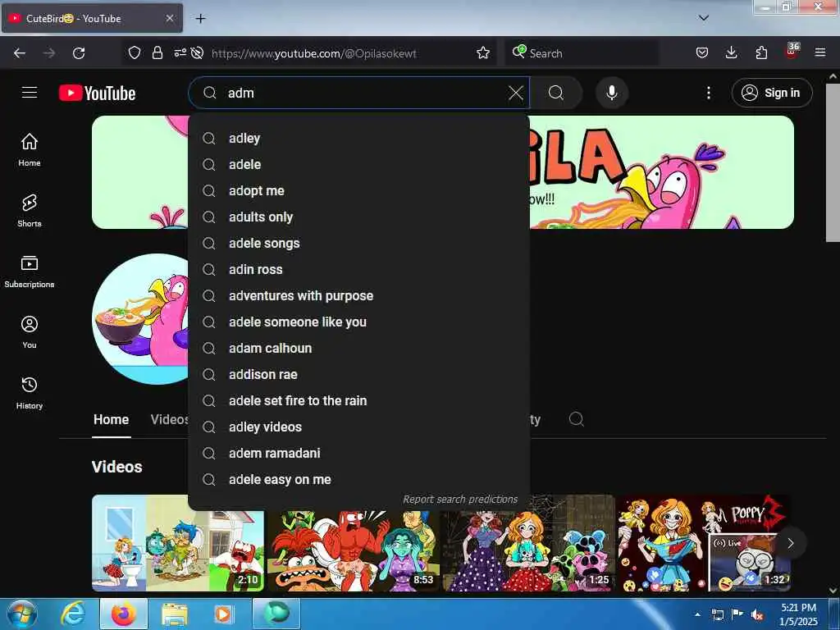The width and height of the screenshot is (840, 630).
Task: Choose the 'adley' search suggestion
Action: click(x=359, y=138)
